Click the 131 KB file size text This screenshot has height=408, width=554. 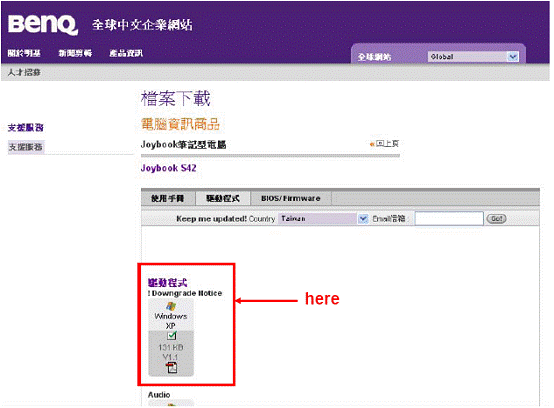(171, 347)
